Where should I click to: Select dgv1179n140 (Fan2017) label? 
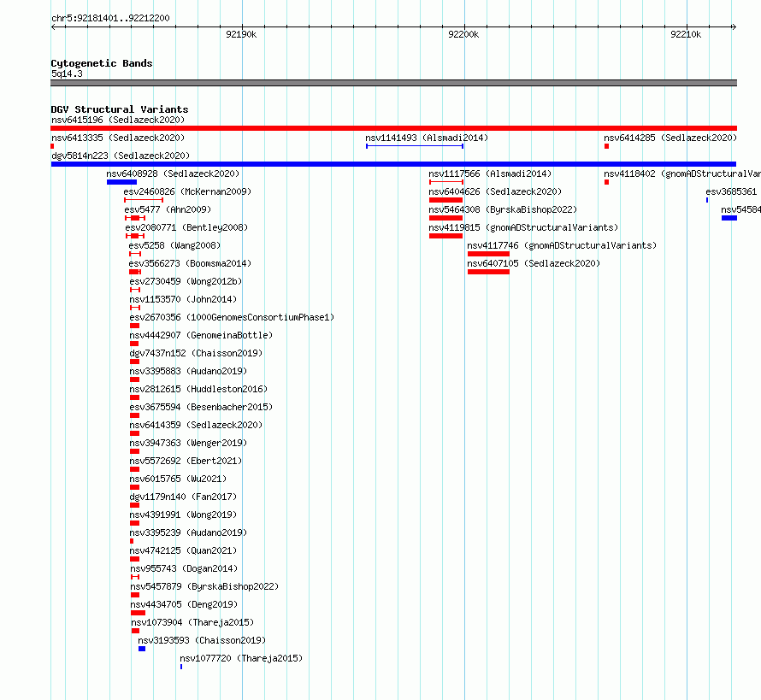(183, 497)
